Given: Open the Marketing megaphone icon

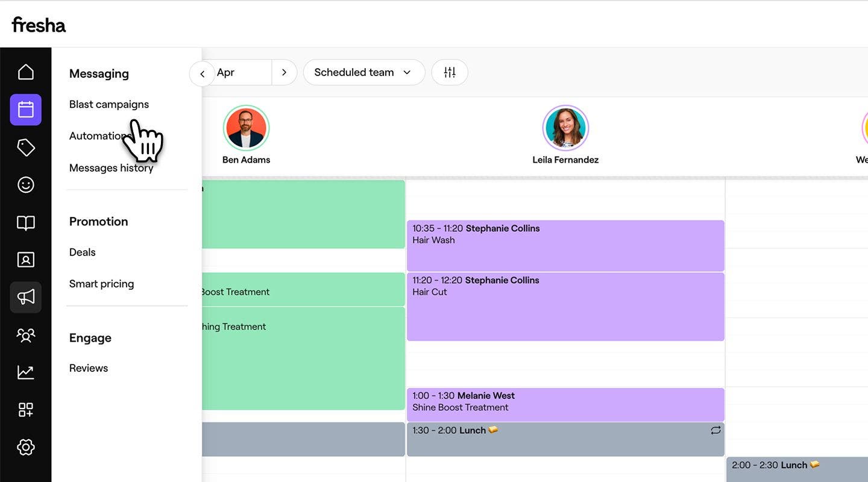Looking at the screenshot, I should tap(25, 297).
